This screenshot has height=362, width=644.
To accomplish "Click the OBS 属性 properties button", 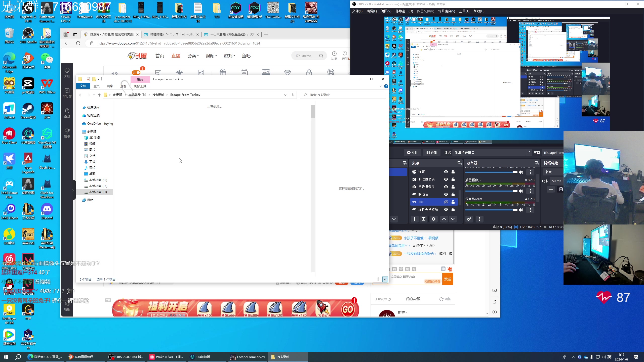I will pos(412,153).
